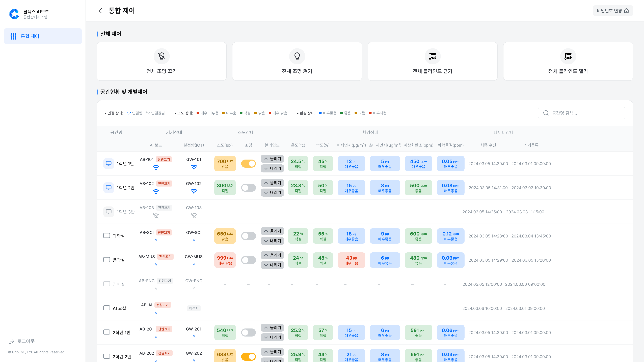Check the 음악실 row checkbox
Image resolution: width=644 pixels, height=362 pixels.
click(106, 260)
